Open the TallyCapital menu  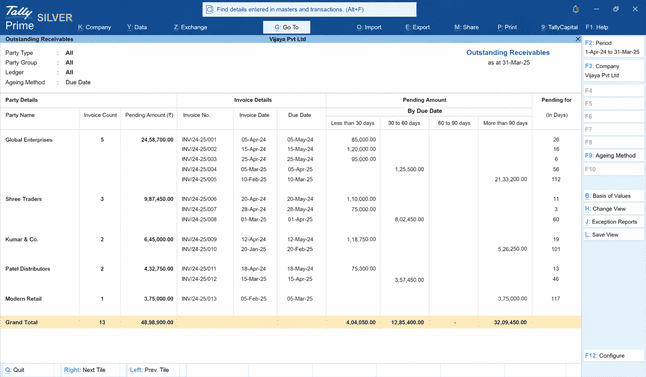pos(559,27)
